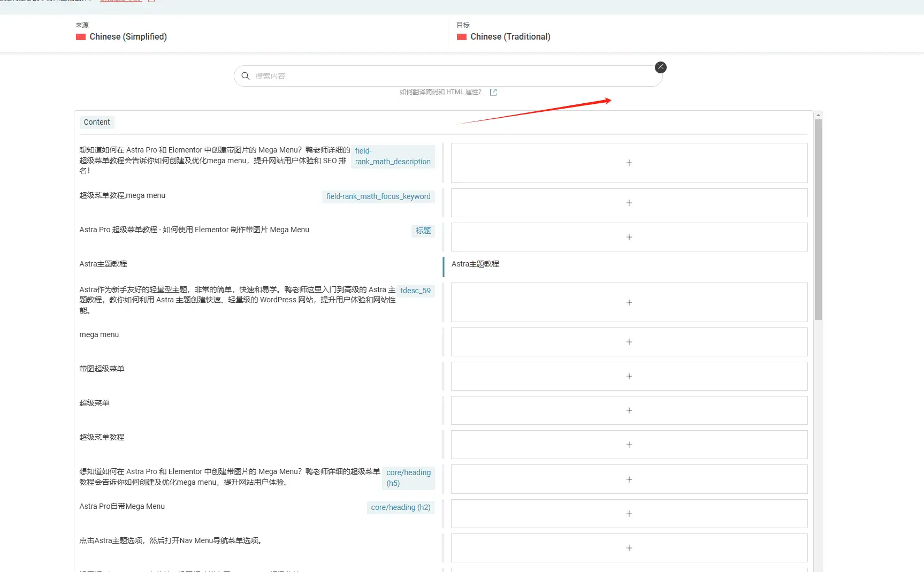Add translation for core/heading (h5) row
This screenshot has width=924, height=572.
click(x=629, y=479)
